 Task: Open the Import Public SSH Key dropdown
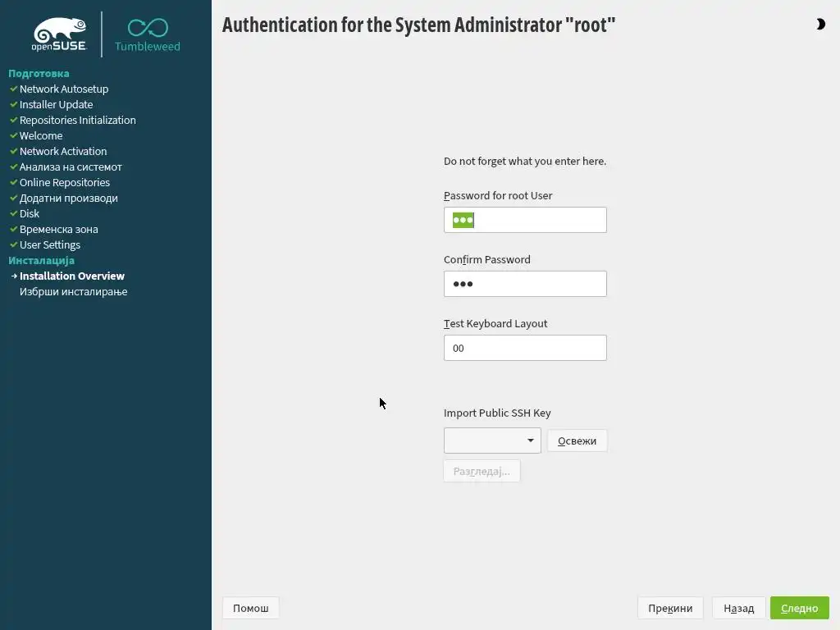pyautogui.click(x=491, y=441)
